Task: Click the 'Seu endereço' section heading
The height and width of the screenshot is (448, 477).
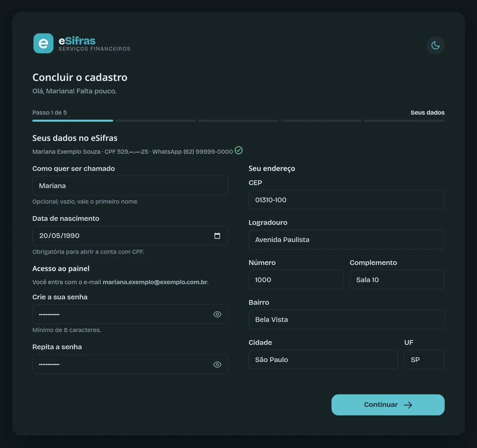Action: point(272,169)
